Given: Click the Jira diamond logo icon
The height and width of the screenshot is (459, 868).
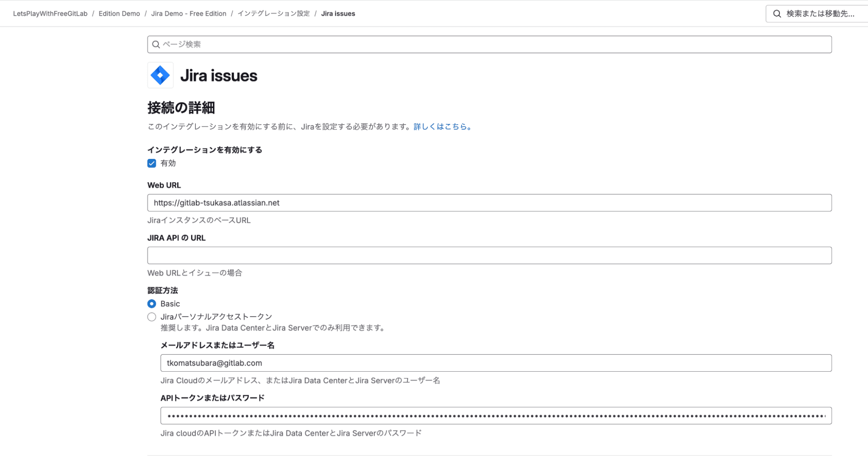Looking at the screenshot, I should click(x=160, y=75).
